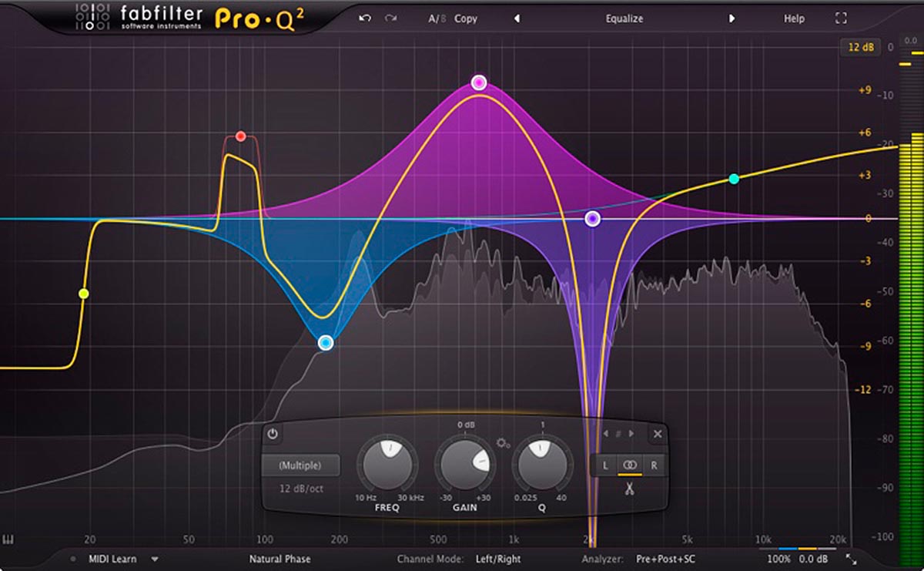Click the resize window icon in bottom bar
This screenshot has height=571, width=924.
click(851, 559)
